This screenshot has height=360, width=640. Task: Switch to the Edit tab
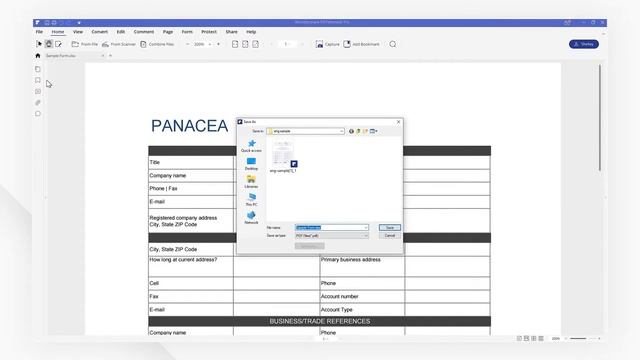(121, 32)
